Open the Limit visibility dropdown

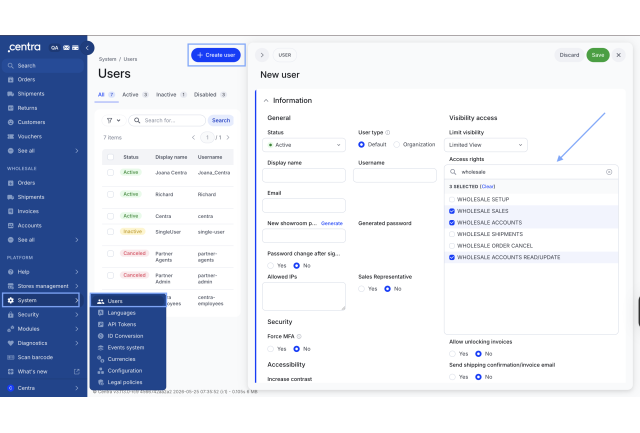pos(486,145)
